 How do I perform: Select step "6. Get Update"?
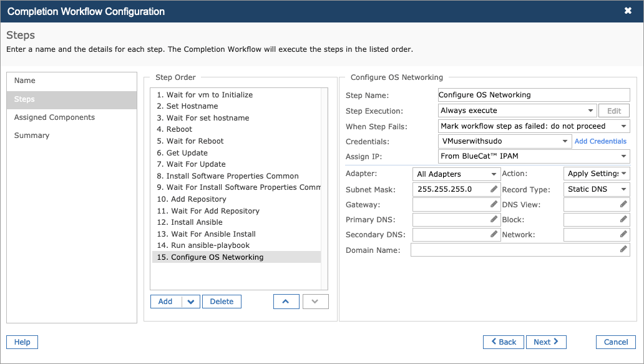pos(237,153)
